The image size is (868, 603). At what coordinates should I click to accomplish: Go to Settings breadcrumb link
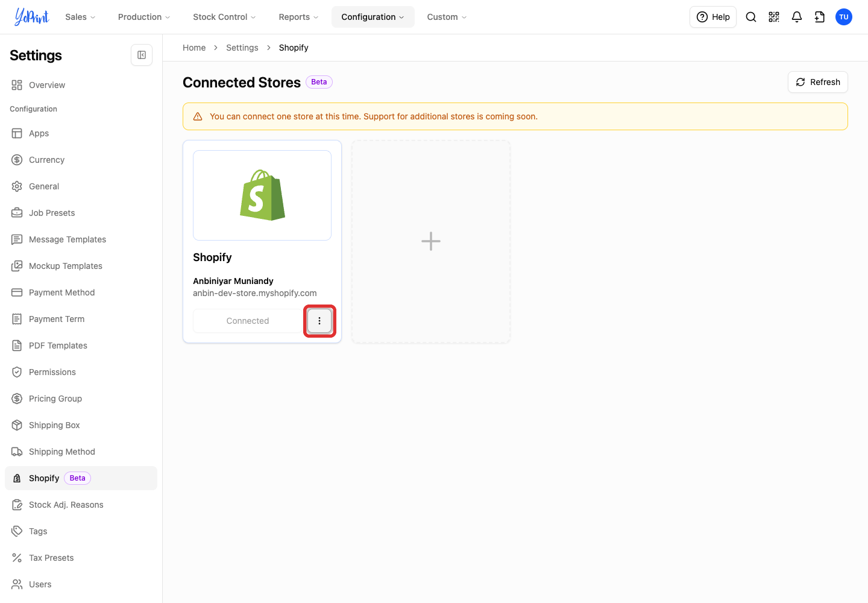tap(242, 48)
